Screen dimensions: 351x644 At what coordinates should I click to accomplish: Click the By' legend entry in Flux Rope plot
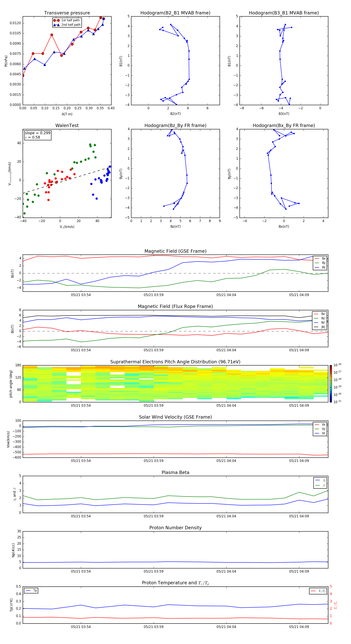(320, 318)
